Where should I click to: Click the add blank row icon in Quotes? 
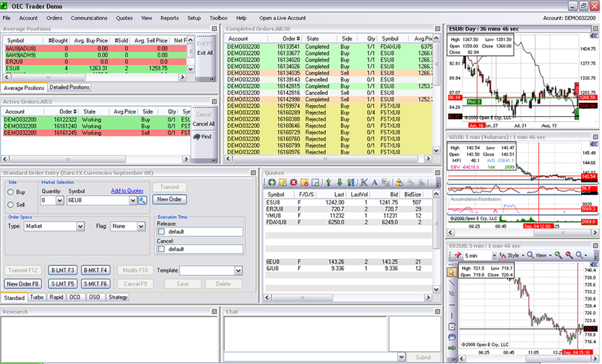315,182
